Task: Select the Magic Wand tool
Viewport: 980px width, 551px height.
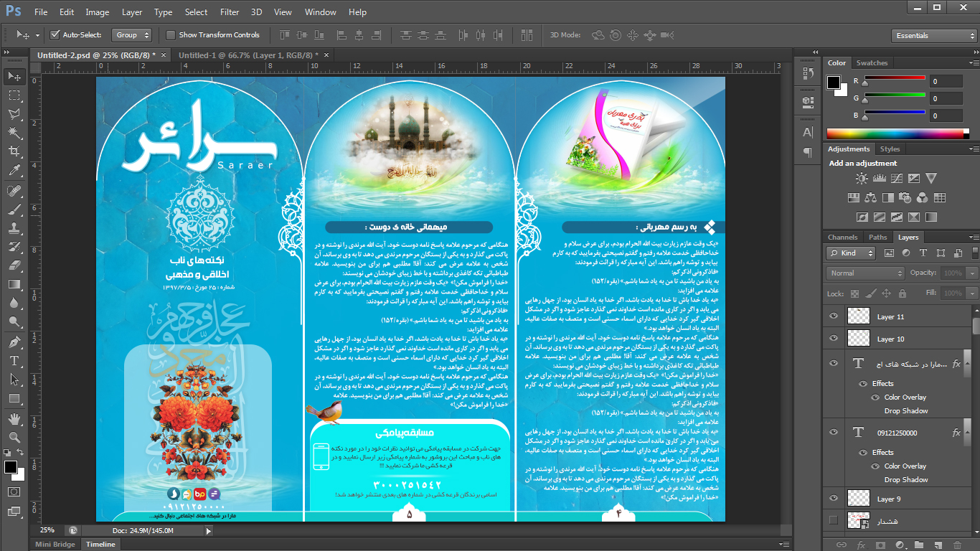Action: click(14, 133)
